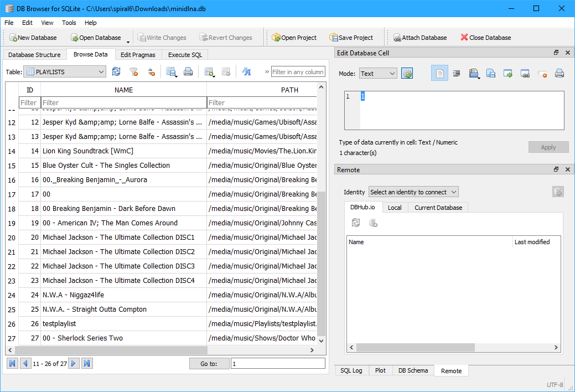Switch to the Current Database tab

(438, 208)
